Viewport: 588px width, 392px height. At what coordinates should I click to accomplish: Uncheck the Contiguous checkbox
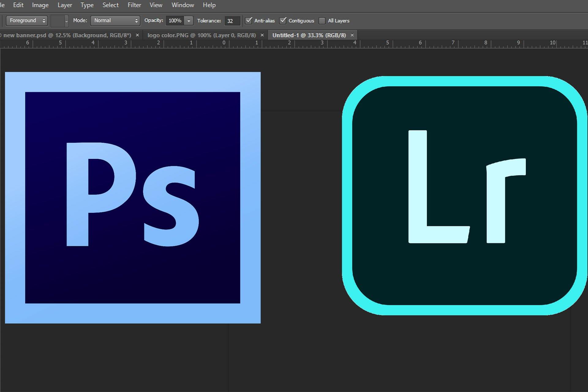(x=283, y=21)
